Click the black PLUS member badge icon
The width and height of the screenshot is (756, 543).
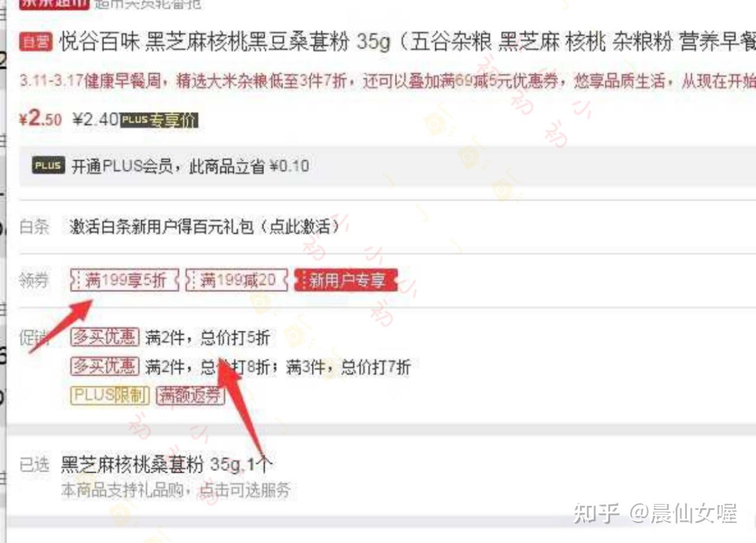[x=48, y=165]
